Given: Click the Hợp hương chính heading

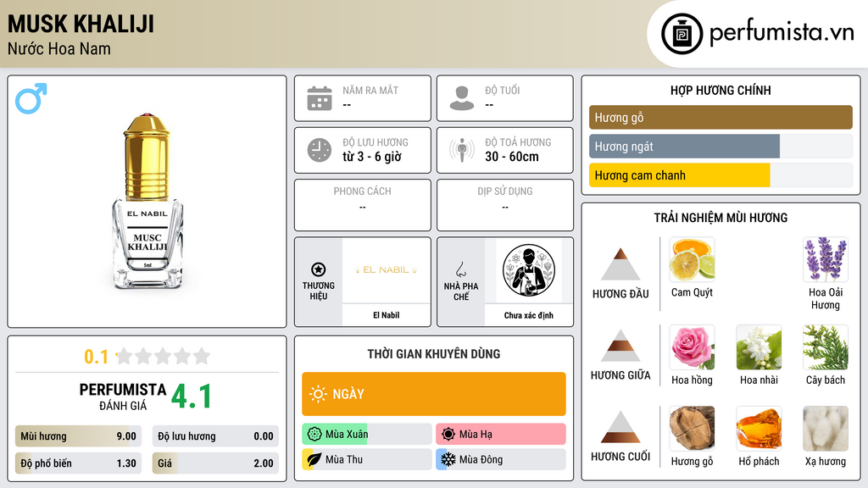Looking at the screenshot, I should (x=721, y=90).
